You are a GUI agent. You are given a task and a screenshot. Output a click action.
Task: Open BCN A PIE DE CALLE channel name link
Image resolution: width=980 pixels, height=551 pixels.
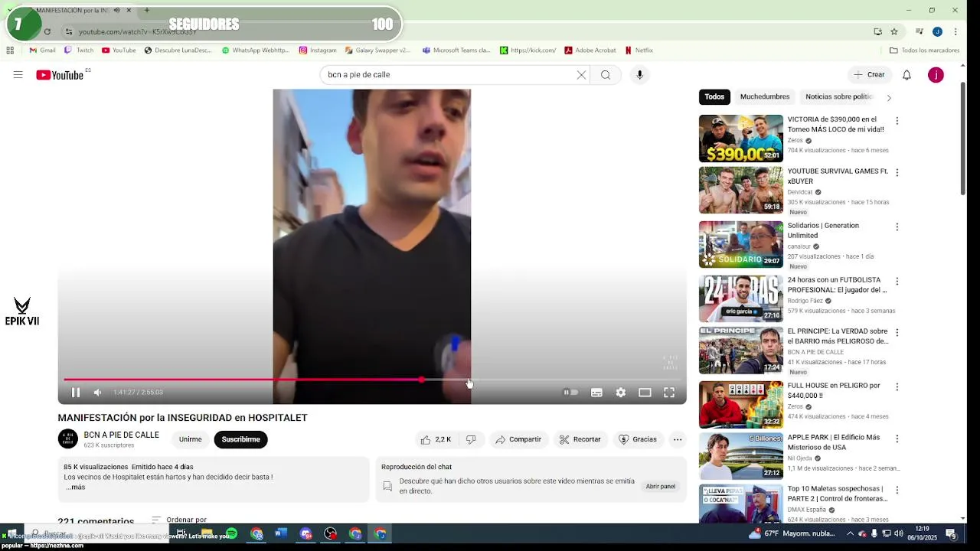click(x=122, y=435)
